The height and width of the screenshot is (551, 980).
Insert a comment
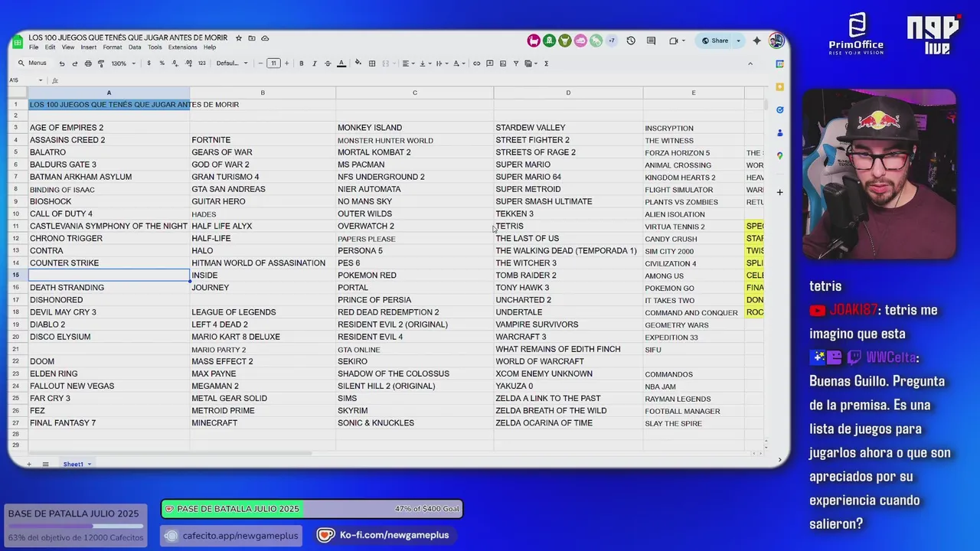(490, 64)
